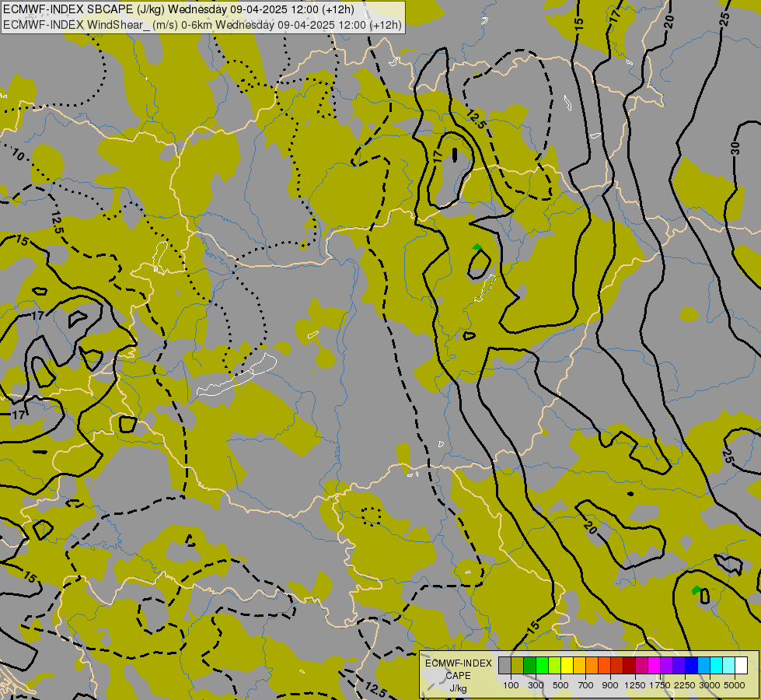Screen dimensions: 761x700
Task: Click the 1750 legend value label
Action: pos(660,685)
